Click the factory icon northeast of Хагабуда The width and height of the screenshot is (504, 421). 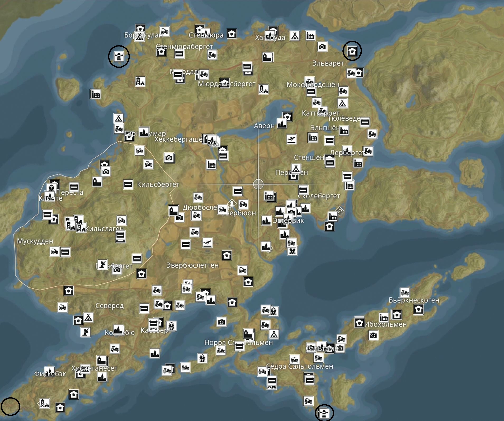[310, 35]
